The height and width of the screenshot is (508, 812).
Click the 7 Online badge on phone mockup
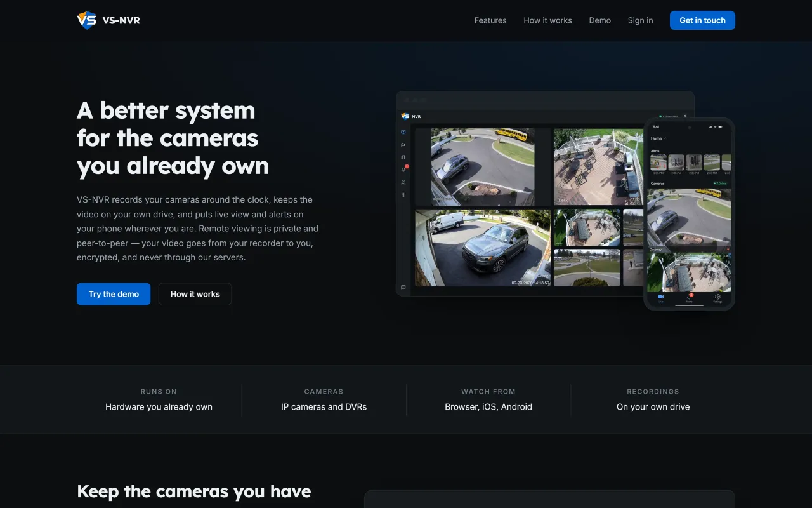tap(720, 183)
